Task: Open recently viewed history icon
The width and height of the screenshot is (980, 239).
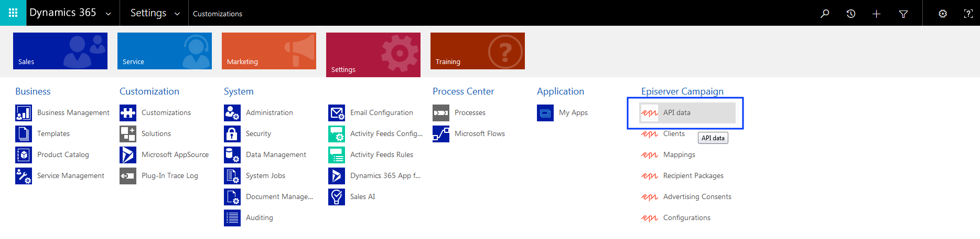Action: (850, 14)
